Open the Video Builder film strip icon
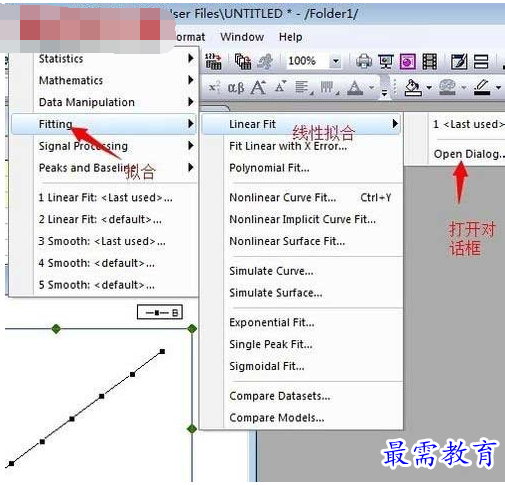 (430, 62)
